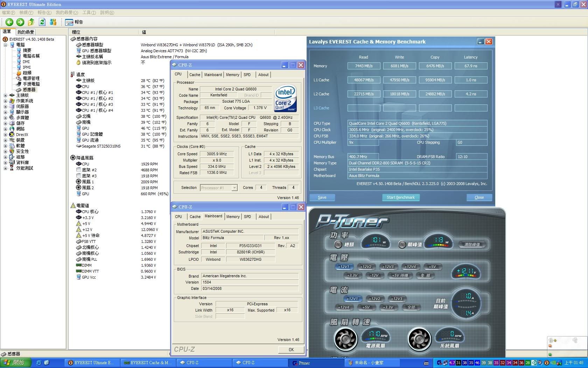Viewport: 588px width, 368px height.
Task: Click the green Forward arrow in EVEREST toolbar
Action: pos(20,22)
